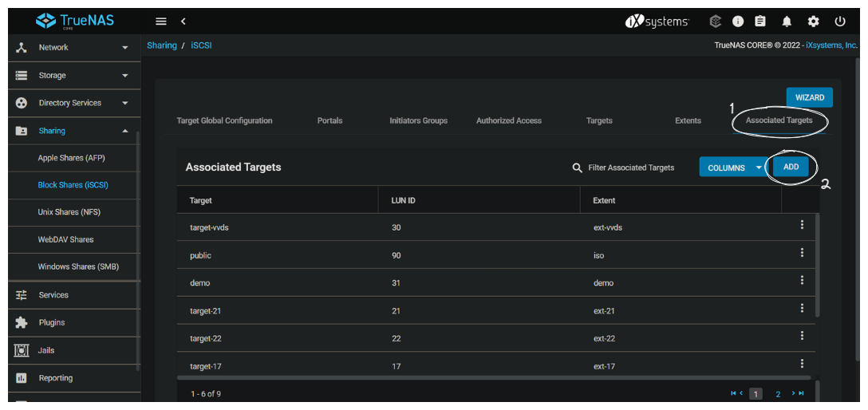Click the iXsystems logo
Viewport: 868px width, 410px height.
pyautogui.click(x=657, y=22)
